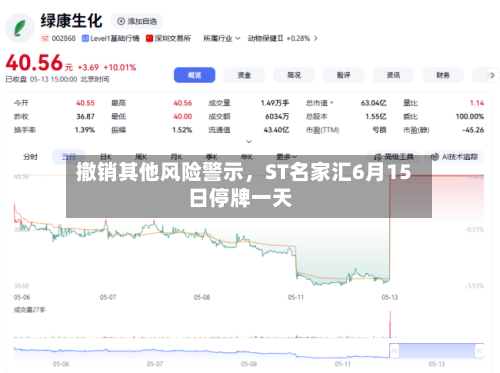Click the 流通值 value 43.40亿
This screenshot has height=373, width=500.
click(x=276, y=130)
